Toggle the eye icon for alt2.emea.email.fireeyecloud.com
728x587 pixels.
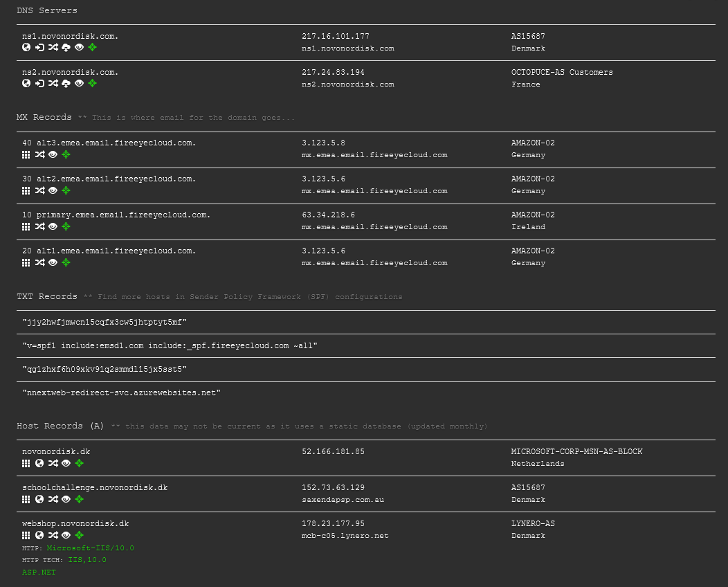pos(52,190)
